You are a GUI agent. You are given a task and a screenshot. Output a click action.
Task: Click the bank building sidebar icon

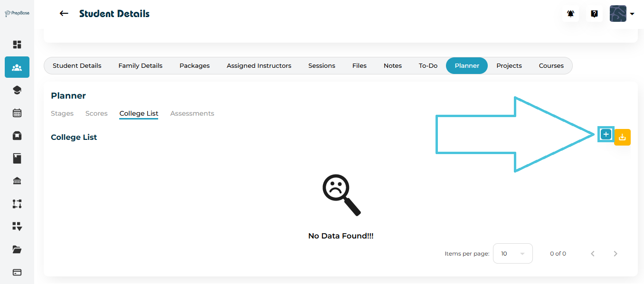(17, 181)
